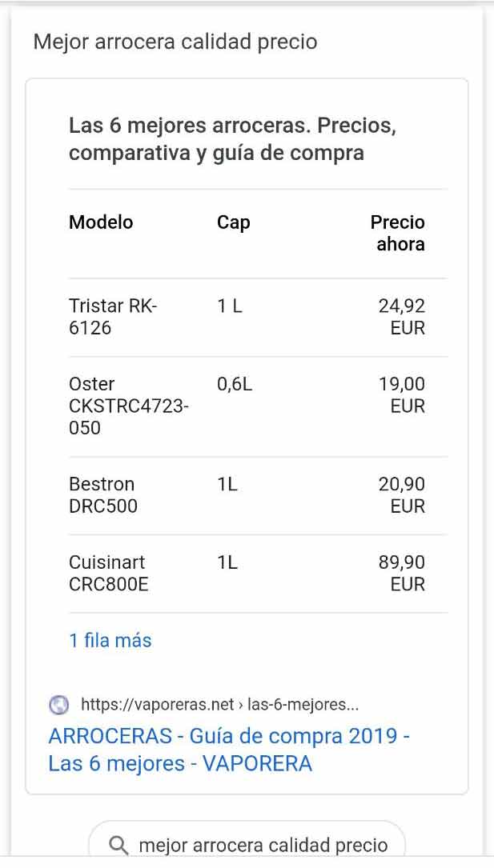Click the vaporeras.net URL breadcrumb
Viewport: 494px width, 868px height.
pos(219,705)
